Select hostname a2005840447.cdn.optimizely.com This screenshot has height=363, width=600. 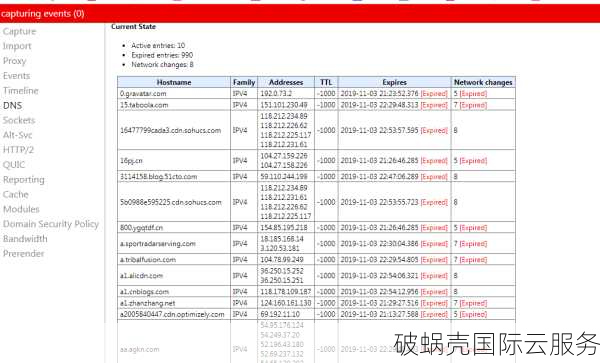coord(172,314)
